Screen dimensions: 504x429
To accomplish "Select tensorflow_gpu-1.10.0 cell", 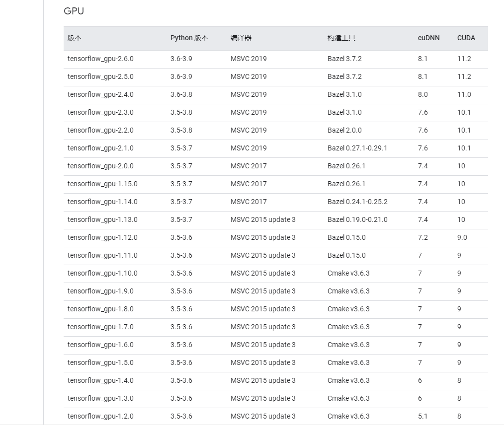I will 102,273.
